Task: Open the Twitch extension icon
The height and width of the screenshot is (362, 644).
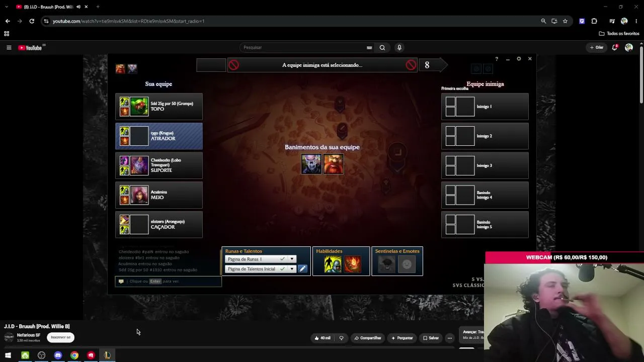Action: tap(582, 21)
